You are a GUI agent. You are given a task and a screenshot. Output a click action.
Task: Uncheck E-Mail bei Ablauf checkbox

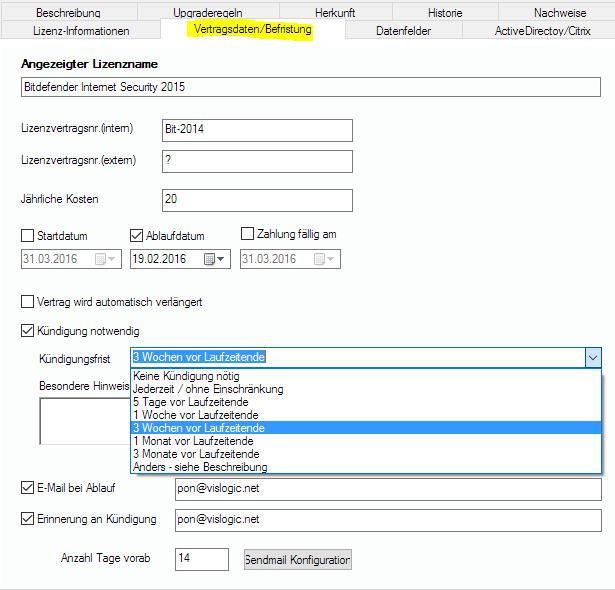coord(27,488)
